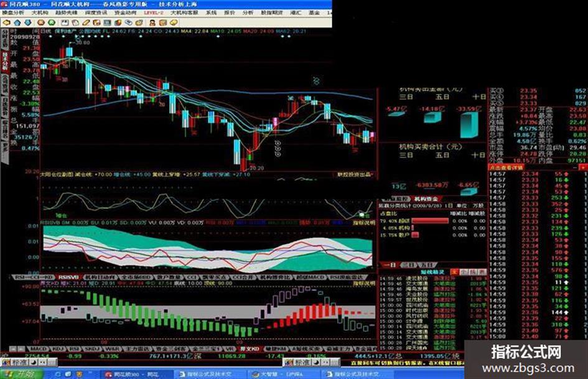The image size is (588, 379).
Task: Click the pencil draw toolbar icon
Action: [86, 23]
